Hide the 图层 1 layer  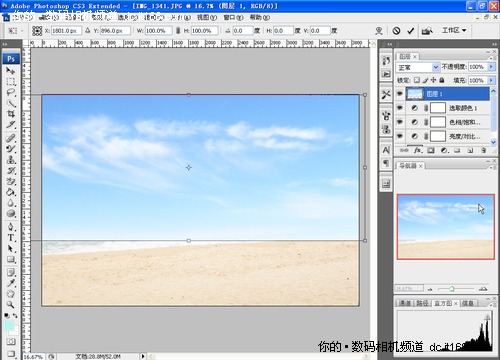click(399, 94)
